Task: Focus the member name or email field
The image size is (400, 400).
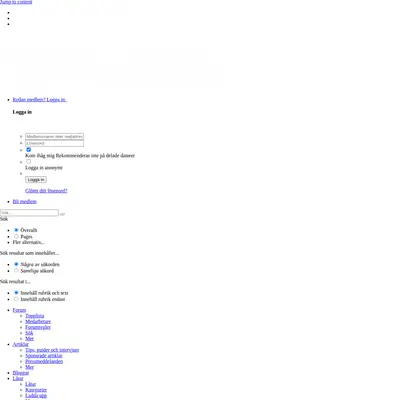Action: point(54,137)
